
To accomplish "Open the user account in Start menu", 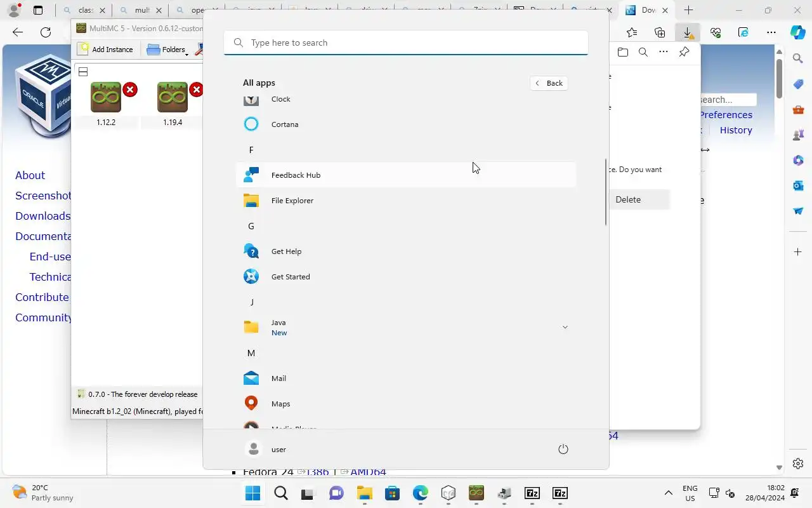I will point(266,449).
